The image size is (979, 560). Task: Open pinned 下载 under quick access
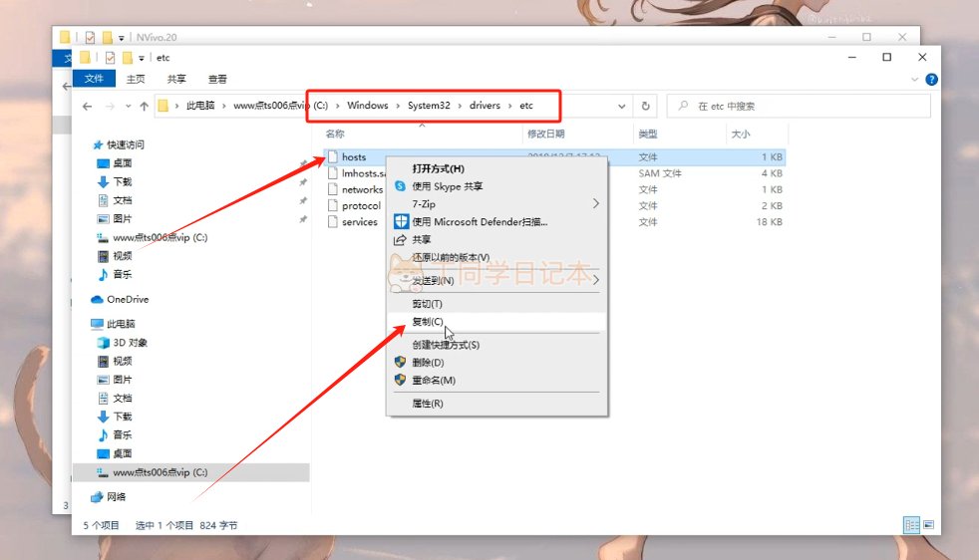pos(123,181)
